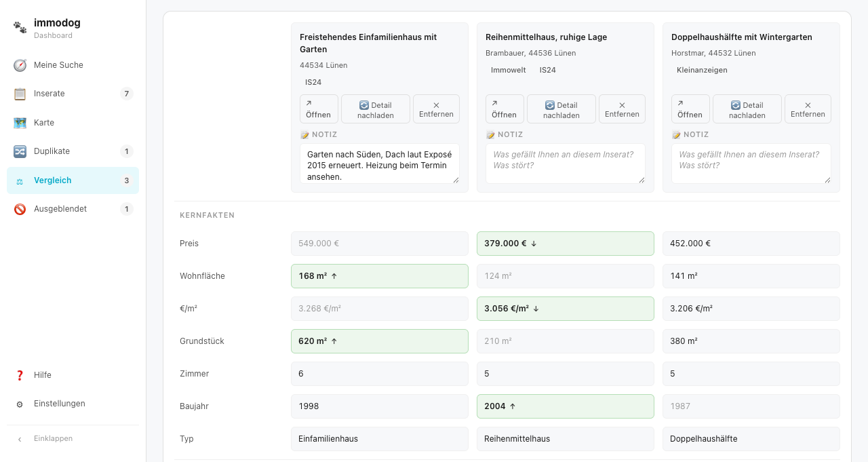Click the 452.000 € price cell
This screenshot has width=868, height=462.
751,244
